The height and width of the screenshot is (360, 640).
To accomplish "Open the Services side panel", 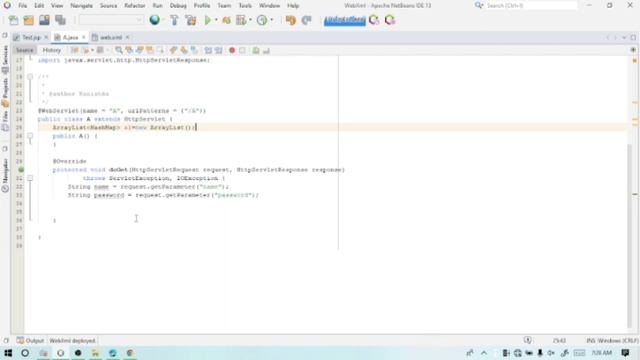I will tap(5, 59).
